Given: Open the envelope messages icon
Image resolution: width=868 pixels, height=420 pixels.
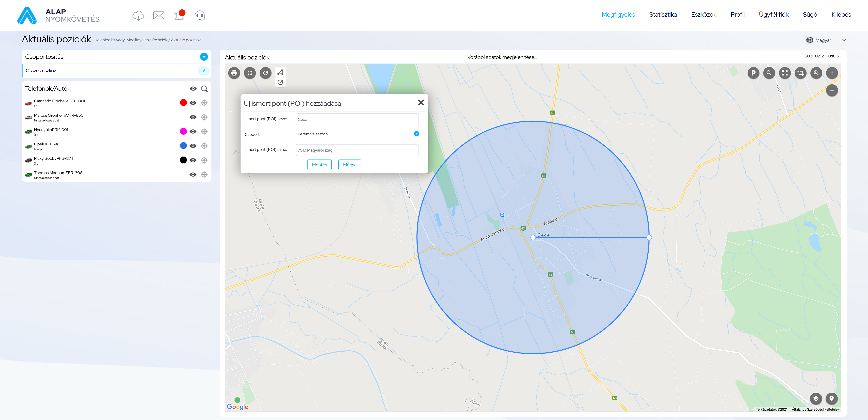Looking at the screenshot, I should point(159,15).
